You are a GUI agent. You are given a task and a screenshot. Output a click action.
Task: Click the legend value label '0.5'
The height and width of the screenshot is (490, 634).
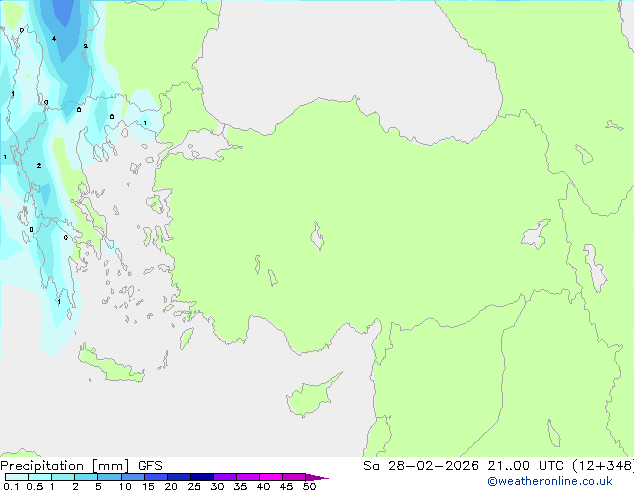click(x=34, y=486)
